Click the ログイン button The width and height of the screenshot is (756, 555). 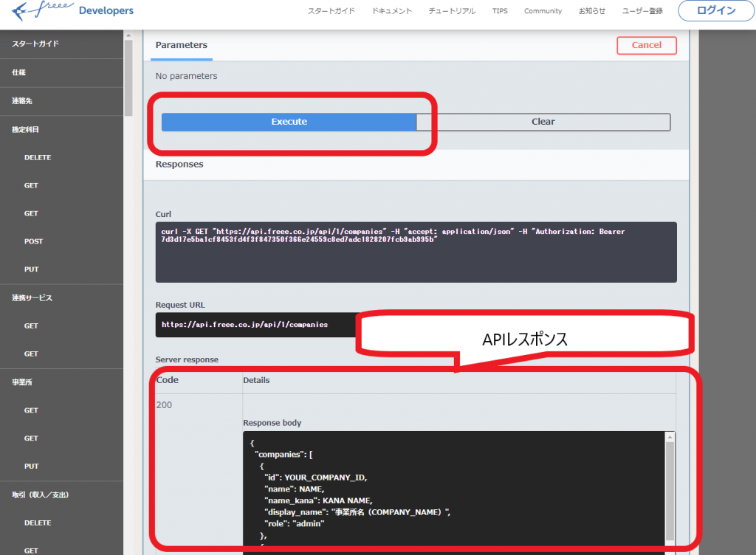pyautogui.click(x=715, y=10)
